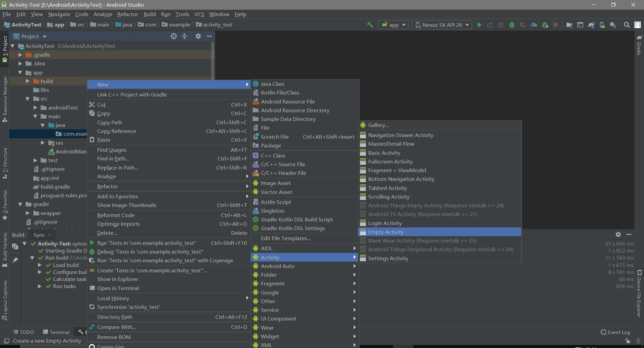This screenshot has width=644, height=348.
Task: Select libs folder in project tree
Action: pos(41,90)
